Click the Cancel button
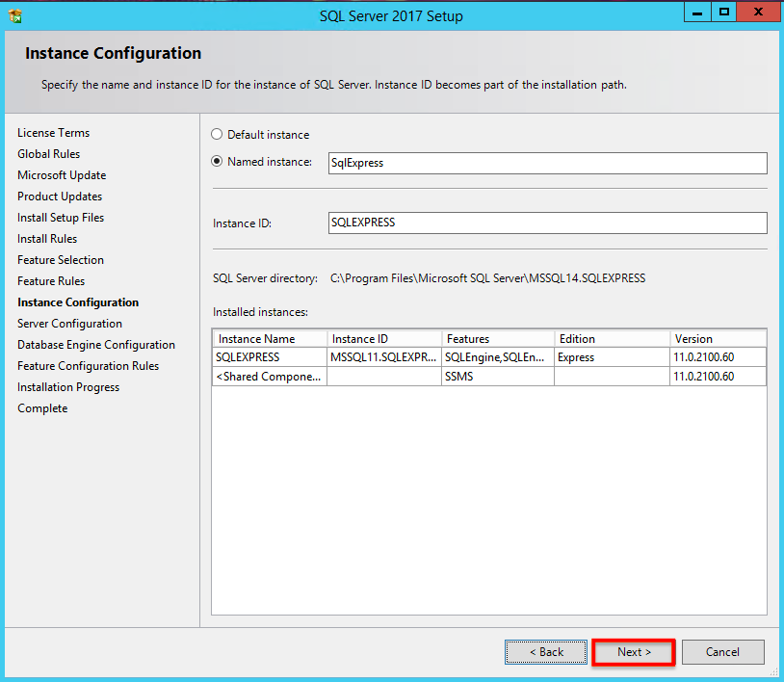 point(723,652)
